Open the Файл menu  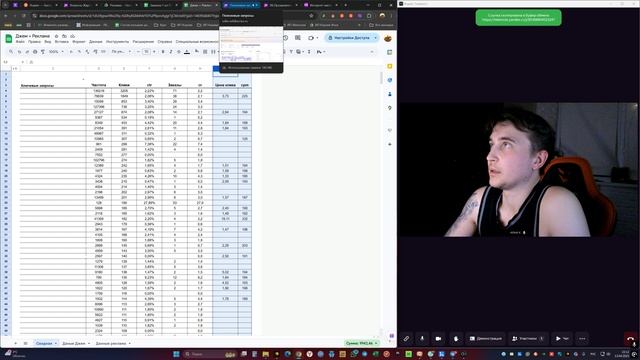tap(20, 42)
